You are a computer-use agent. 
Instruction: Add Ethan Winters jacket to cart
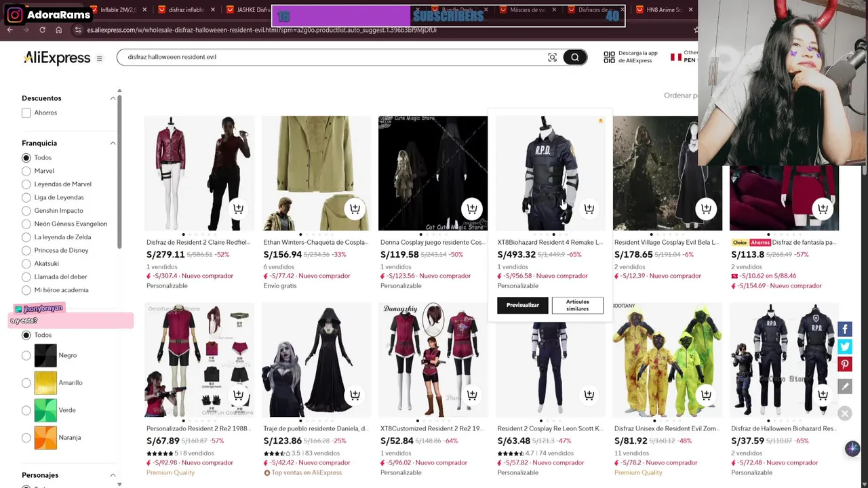(x=355, y=209)
